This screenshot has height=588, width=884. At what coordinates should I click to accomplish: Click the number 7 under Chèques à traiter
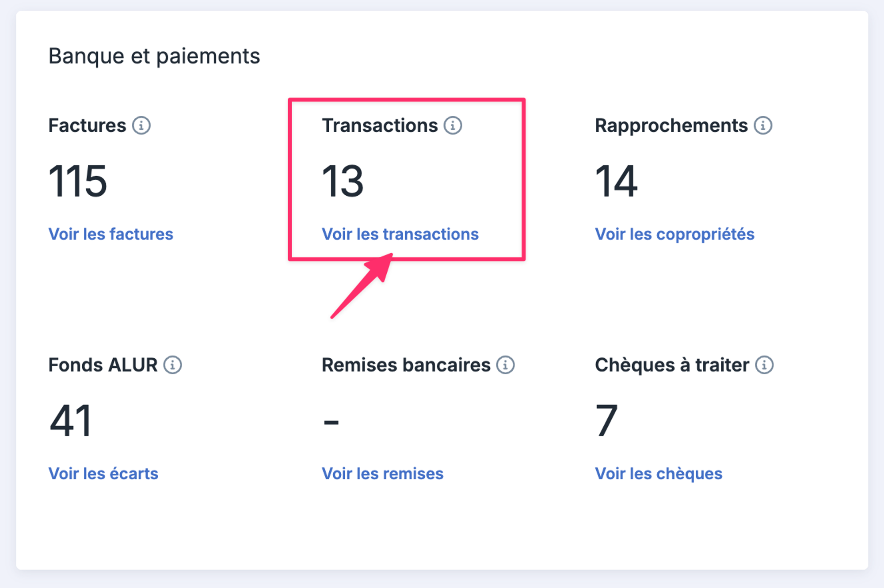pyautogui.click(x=606, y=421)
